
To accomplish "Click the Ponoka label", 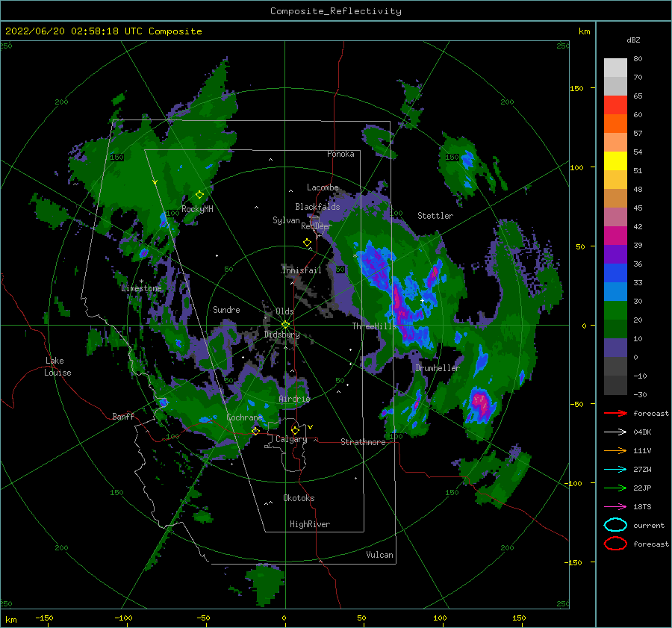I will click(340, 154).
